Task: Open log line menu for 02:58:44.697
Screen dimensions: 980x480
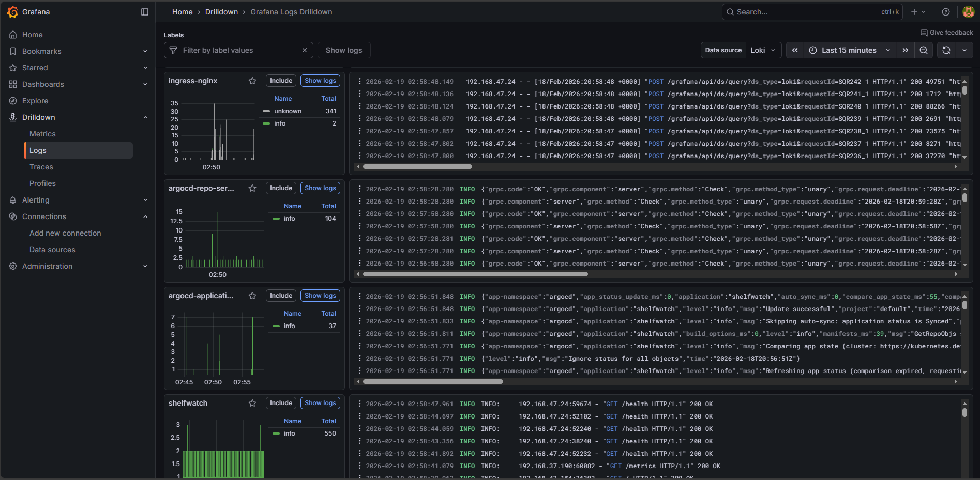Action: (360, 416)
